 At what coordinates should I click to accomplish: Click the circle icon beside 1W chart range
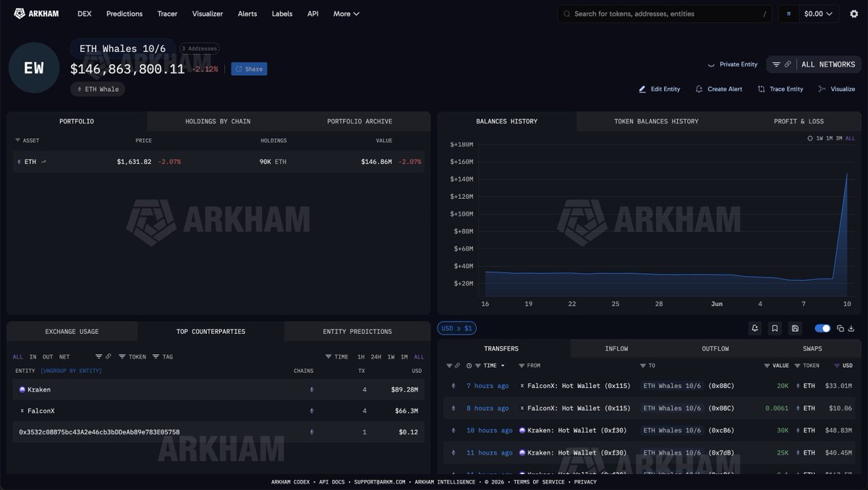tap(810, 138)
